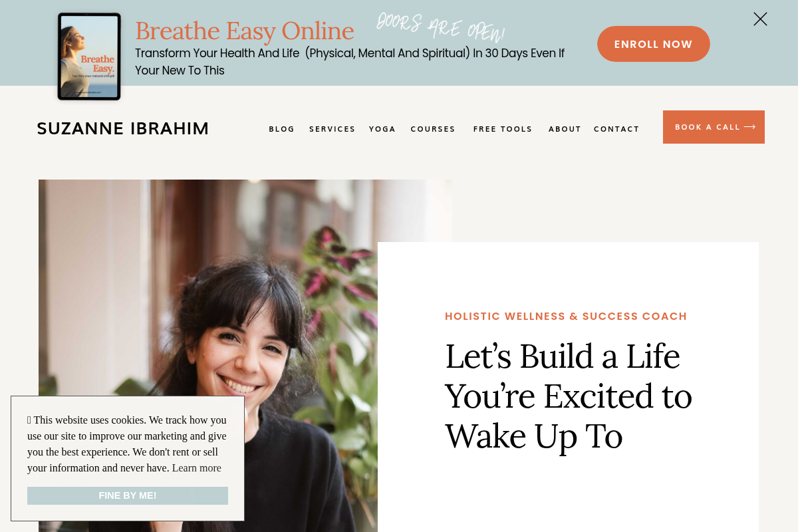The height and width of the screenshot is (532, 798).
Task: Open the Contact page
Action: (x=616, y=129)
